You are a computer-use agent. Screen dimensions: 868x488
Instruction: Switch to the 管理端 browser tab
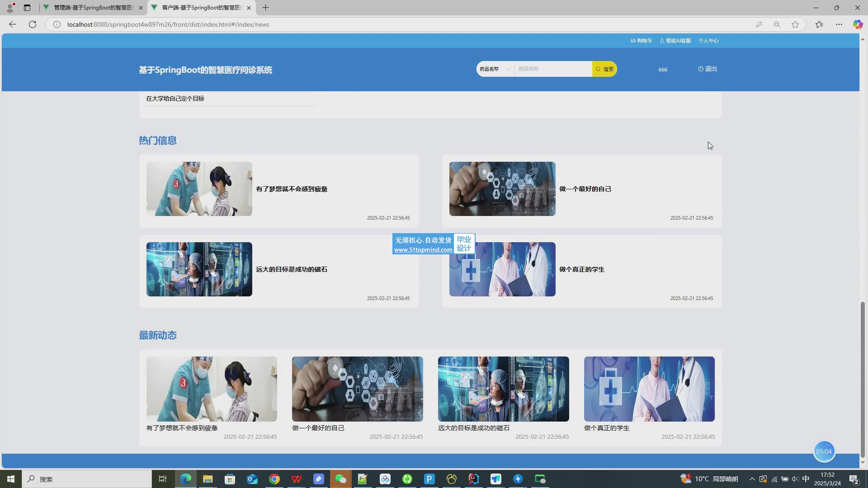point(93,8)
